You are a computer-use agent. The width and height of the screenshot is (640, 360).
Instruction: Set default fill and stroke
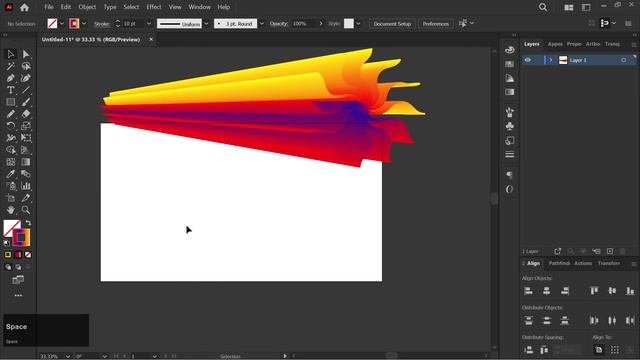point(7,243)
